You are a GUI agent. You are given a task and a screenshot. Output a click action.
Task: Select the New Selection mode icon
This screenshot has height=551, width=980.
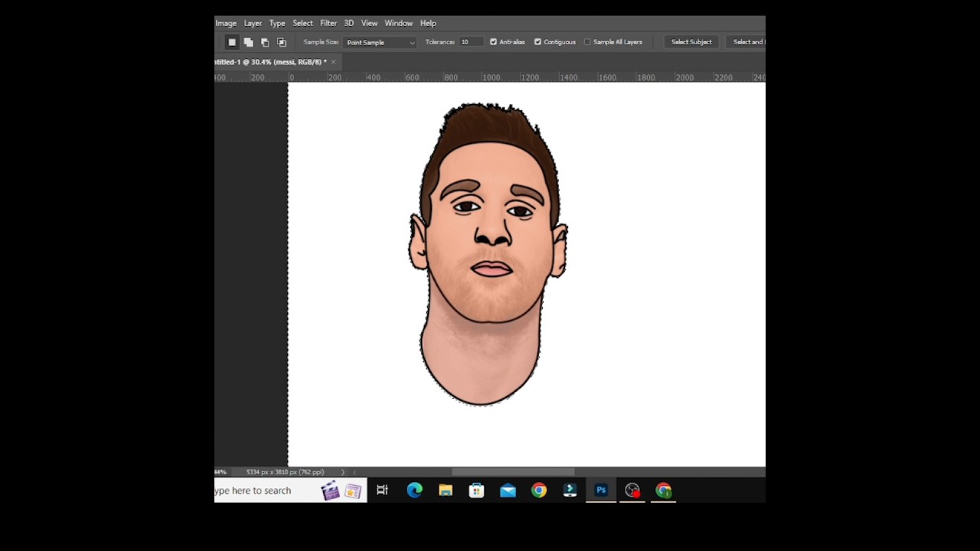point(232,42)
